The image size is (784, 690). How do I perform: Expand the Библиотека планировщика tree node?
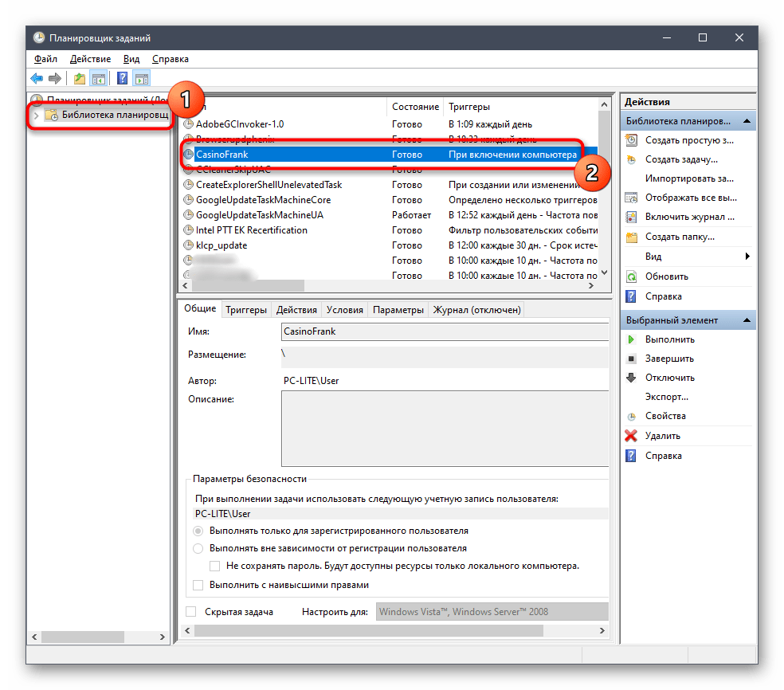(36, 116)
